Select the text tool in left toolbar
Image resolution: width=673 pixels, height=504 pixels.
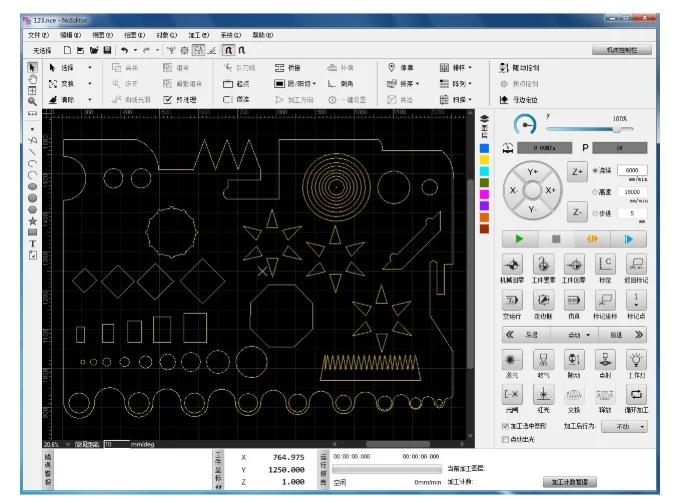32,244
